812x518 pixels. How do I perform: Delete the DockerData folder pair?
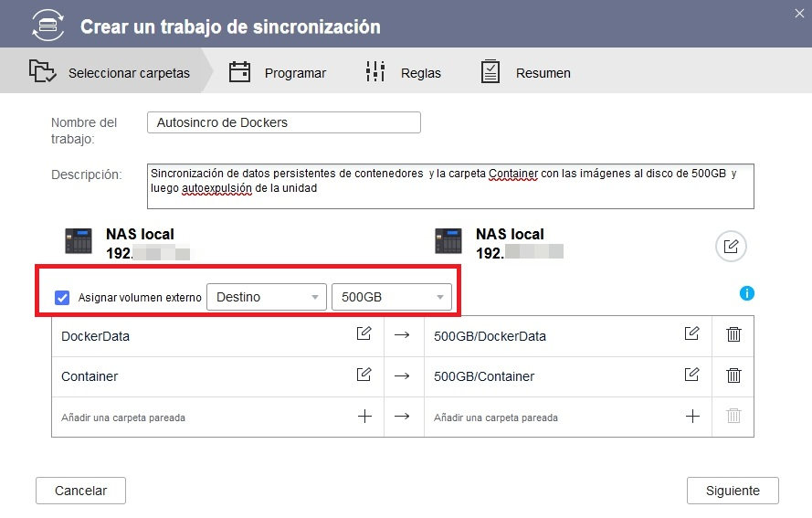[733, 334]
